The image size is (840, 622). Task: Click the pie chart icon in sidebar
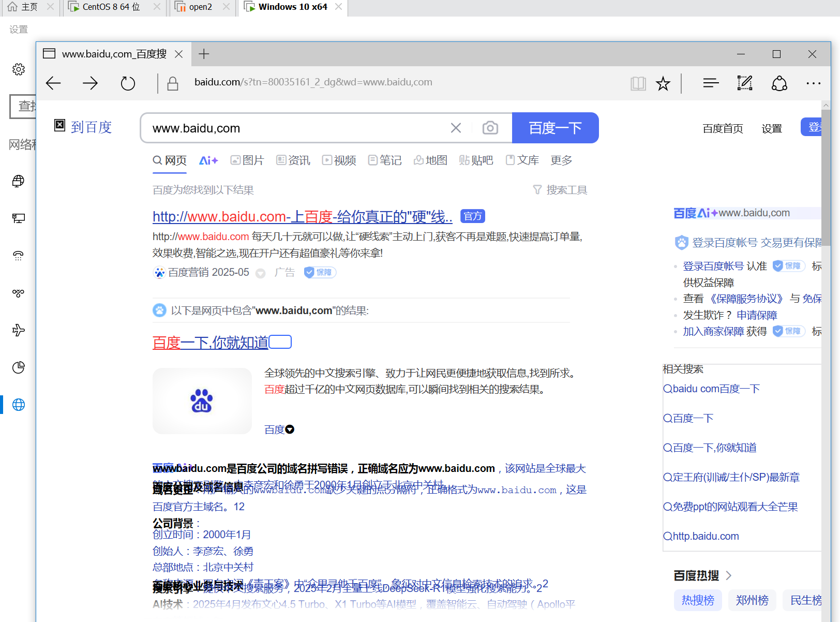click(x=19, y=367)
